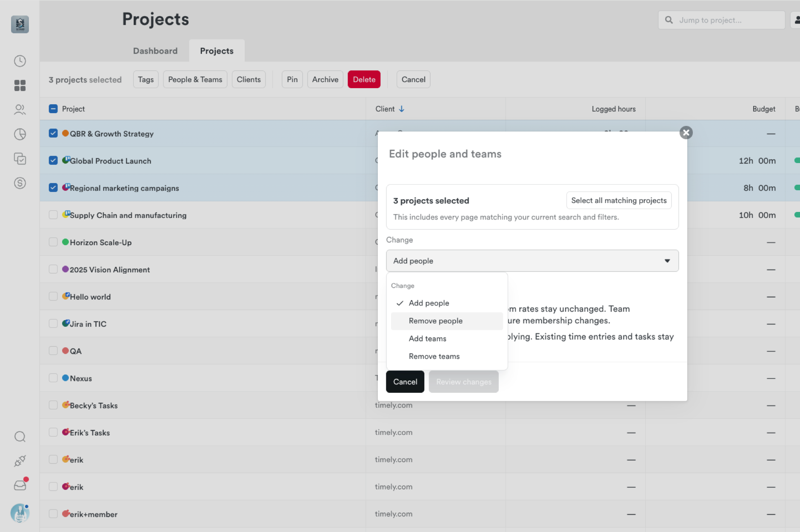800x532 pixels.
Task: Click the workspace logo at top of sidebar
Action: pyautogui.click(x=20, y=24)
